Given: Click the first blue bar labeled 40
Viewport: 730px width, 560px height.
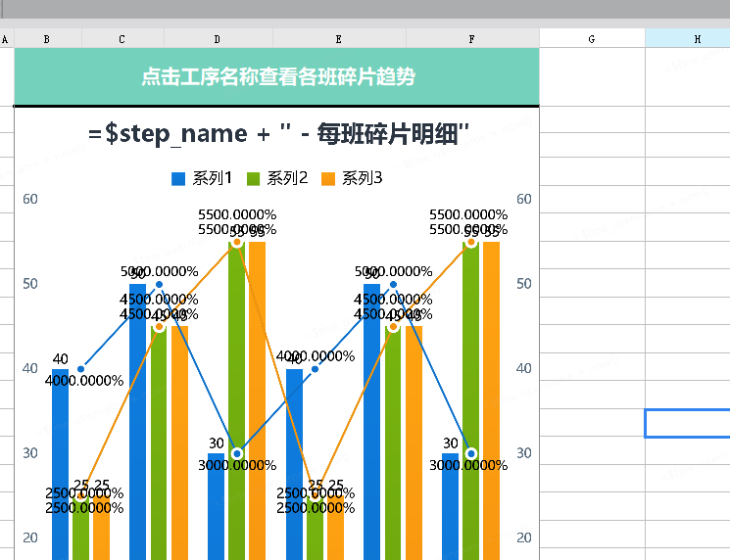Looking at the screenshot, I should pos(60,464).
